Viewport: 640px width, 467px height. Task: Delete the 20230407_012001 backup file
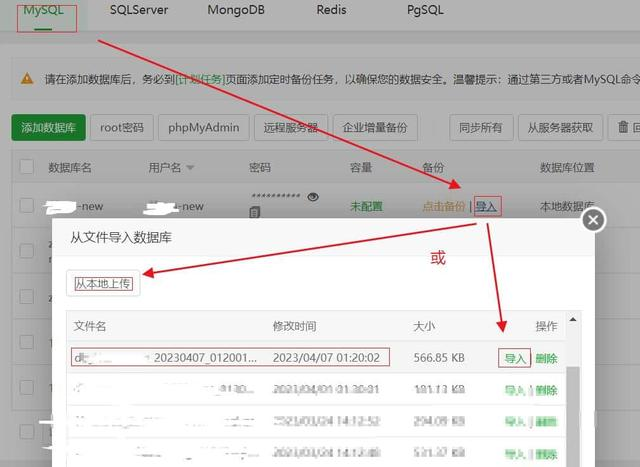546,358
